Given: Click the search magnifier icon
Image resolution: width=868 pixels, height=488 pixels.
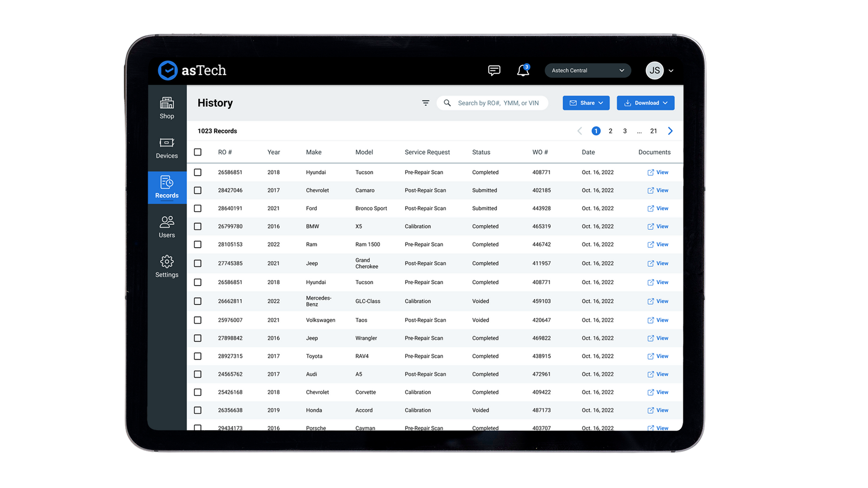Looking at the screenshot, I should (447, 103).
